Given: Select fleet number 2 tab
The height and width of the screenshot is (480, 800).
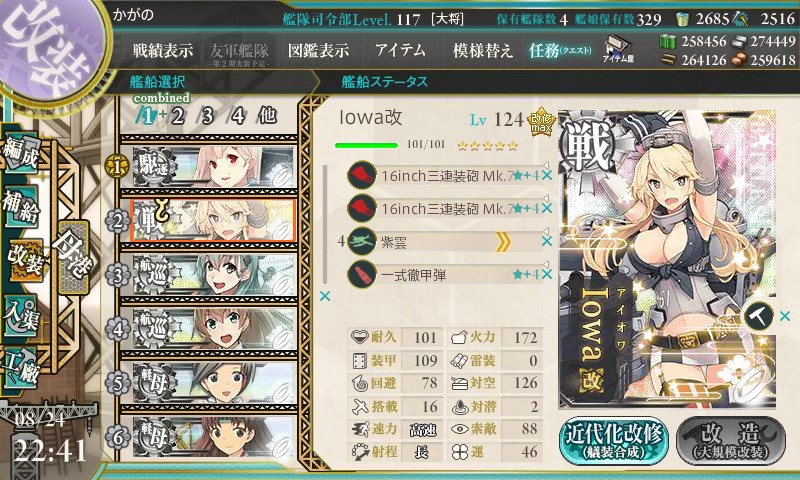Looking at the screenshot, I should tap(178, 116).
